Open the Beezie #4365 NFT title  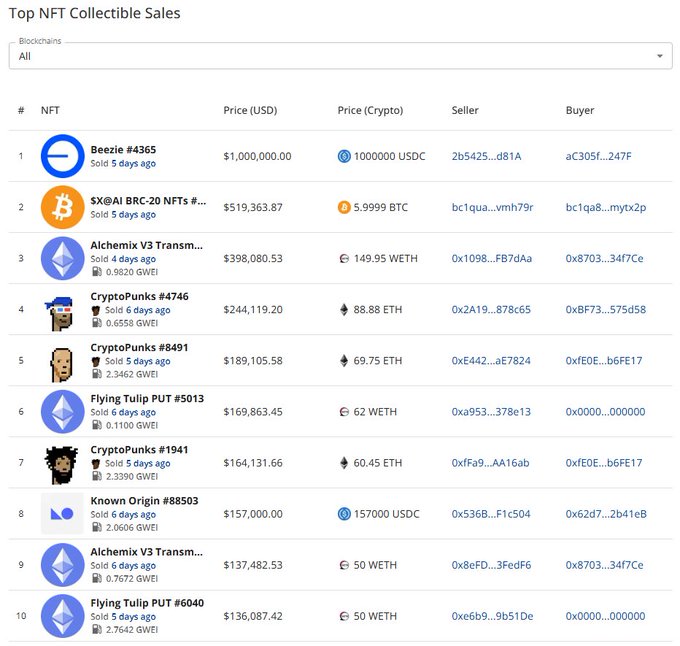tap(123, 150)
